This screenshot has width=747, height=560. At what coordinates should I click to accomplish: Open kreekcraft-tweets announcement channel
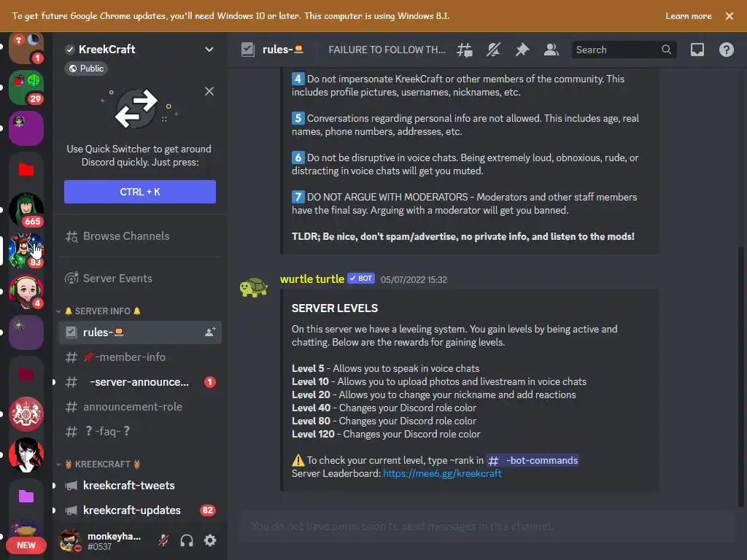tap(140, 485)
